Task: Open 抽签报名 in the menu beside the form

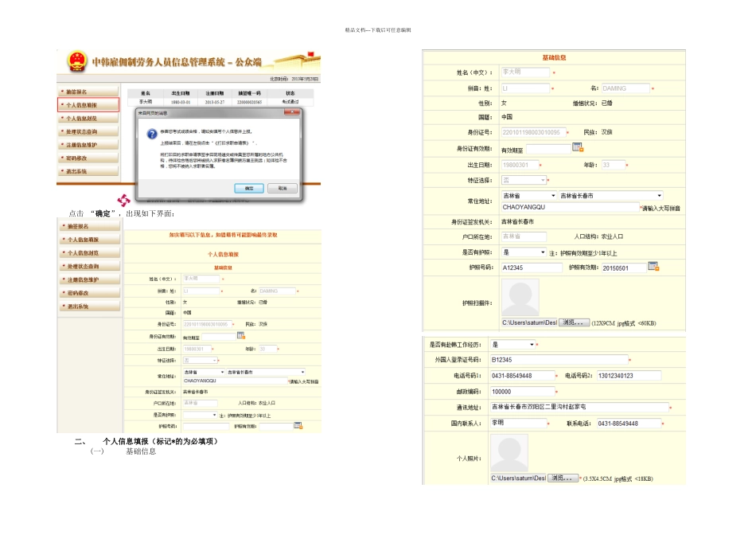Action: (x=89, y=226)
